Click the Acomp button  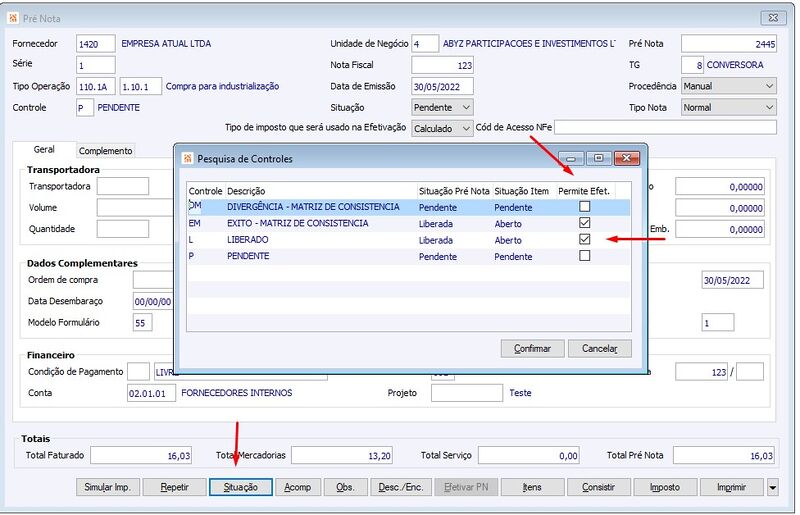click(298, 487)
